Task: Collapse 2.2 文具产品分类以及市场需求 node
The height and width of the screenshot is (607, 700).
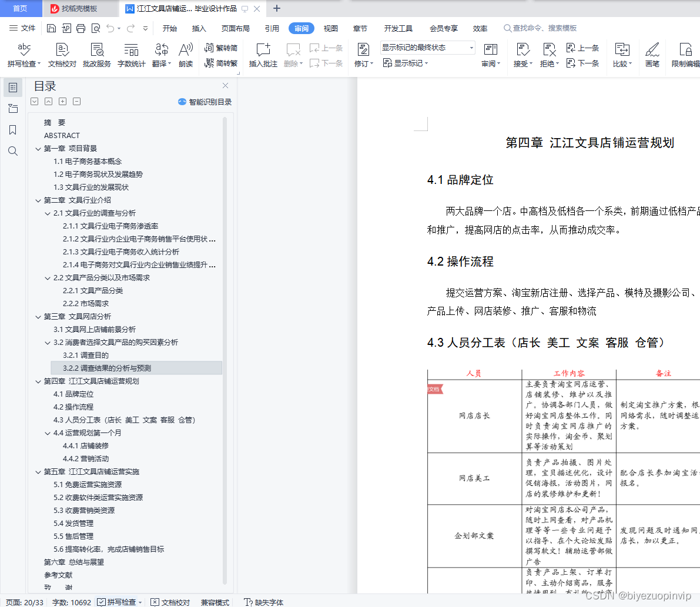Action: pos(48,278)
